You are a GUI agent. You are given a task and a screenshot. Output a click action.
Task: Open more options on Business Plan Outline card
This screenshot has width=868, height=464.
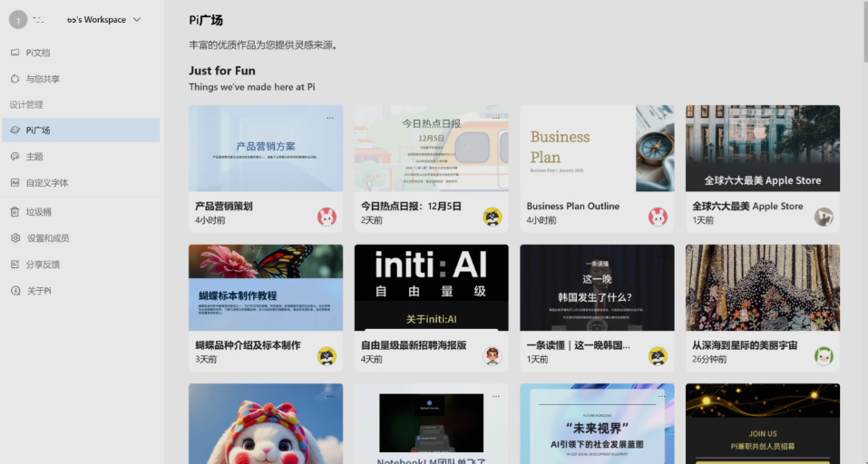click(x=661, y=118)
